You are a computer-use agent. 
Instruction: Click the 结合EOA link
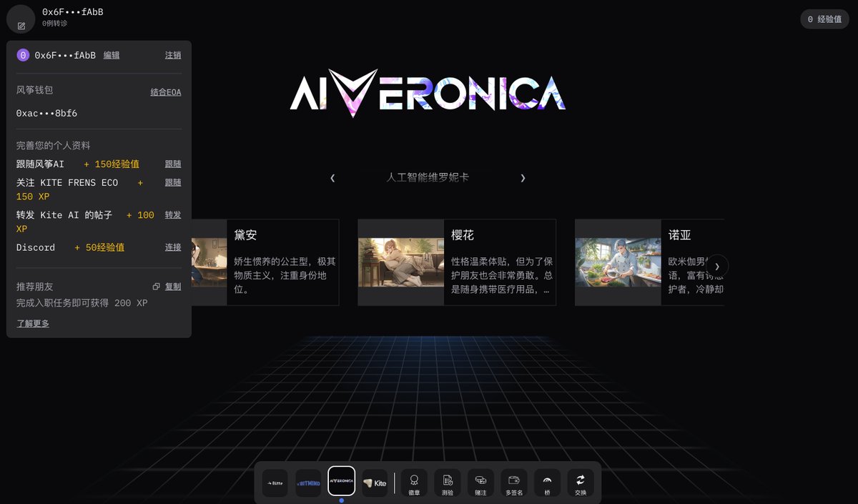tap(166, 92)
